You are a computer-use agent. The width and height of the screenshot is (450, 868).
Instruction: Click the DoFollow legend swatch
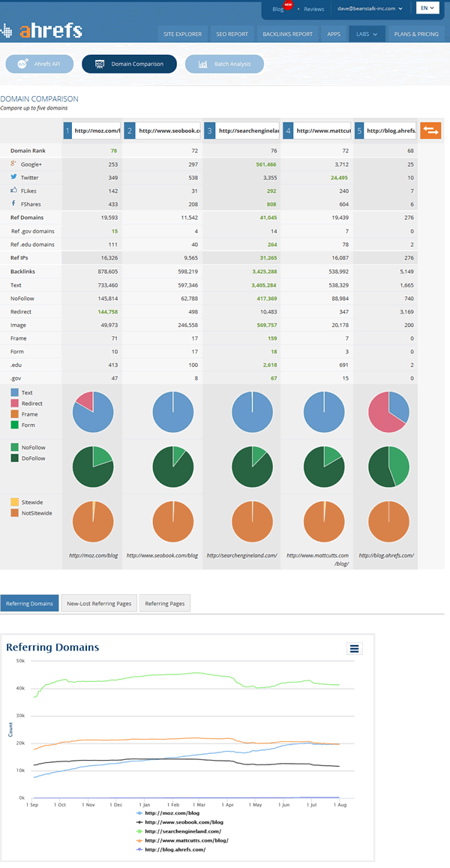(x=15, y=458)
